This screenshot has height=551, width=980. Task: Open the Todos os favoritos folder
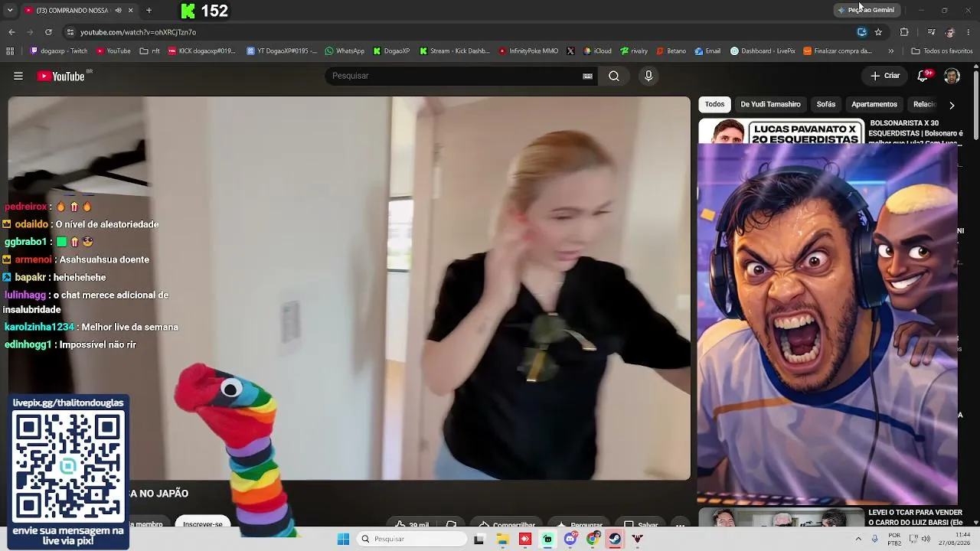click(942, 51)
